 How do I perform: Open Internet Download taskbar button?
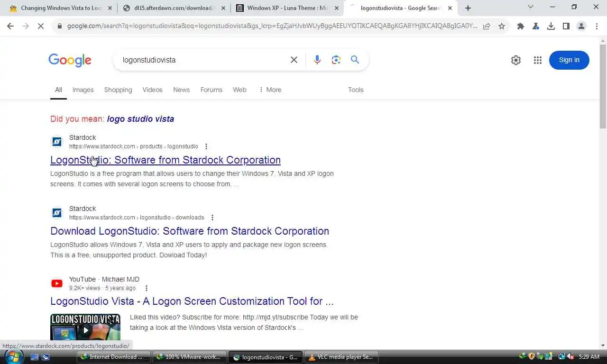point(114,357)
